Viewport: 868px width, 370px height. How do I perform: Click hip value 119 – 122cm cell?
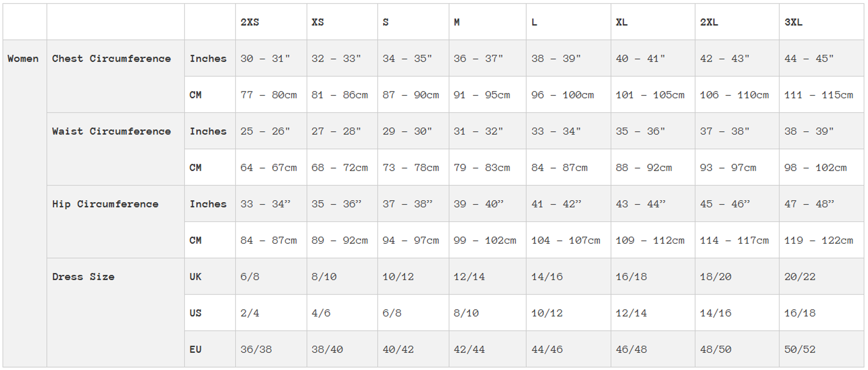(819, 241)
